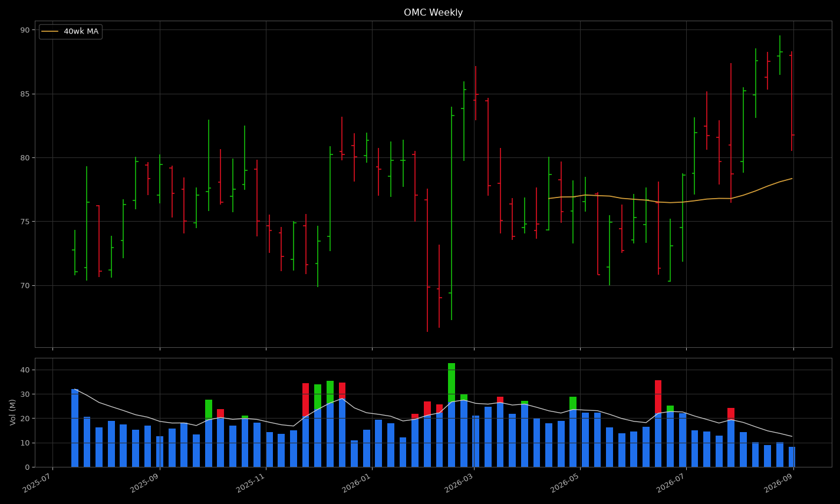The height and width of the screenshot is (504, 840).
Task: Click the 20 volume axis label
Action: [25, 419]
